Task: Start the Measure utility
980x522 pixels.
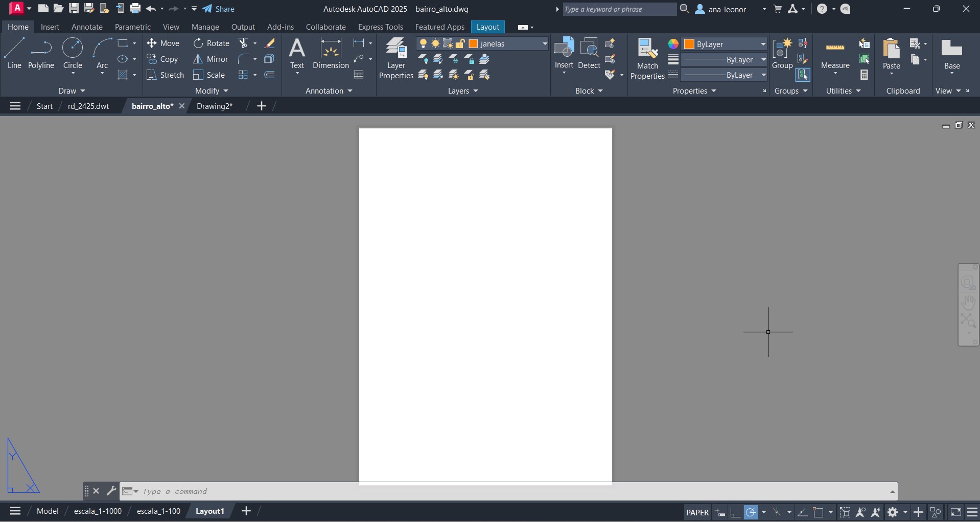Action: click(835, 55)
